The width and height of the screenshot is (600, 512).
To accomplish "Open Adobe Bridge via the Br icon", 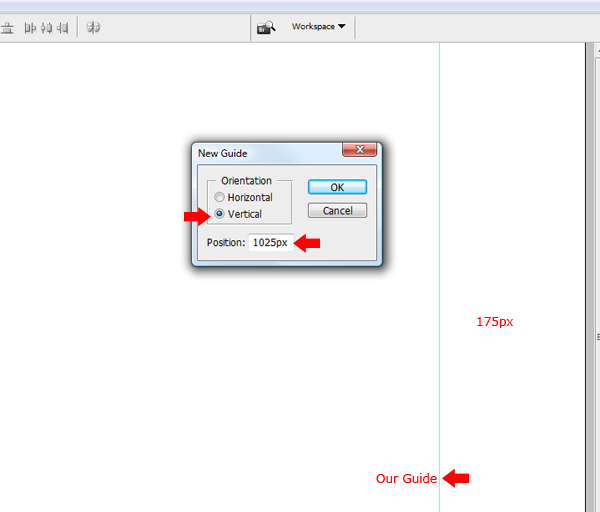I will pyautogui.click(x=266, y=28).
